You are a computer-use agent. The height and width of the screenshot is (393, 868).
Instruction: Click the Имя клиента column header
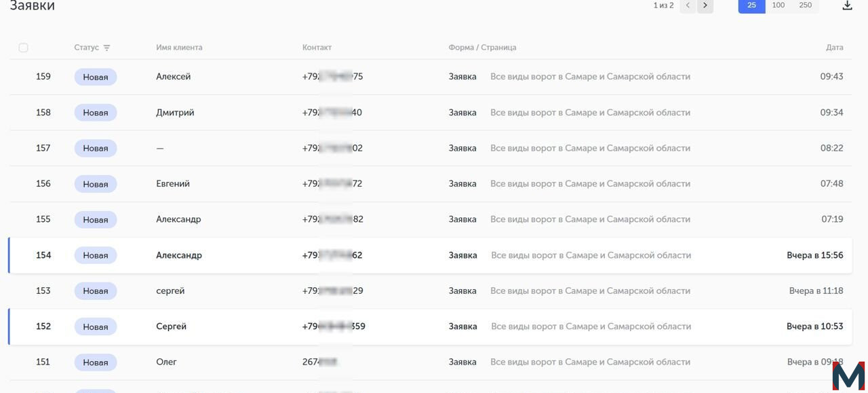pos(179,48)
